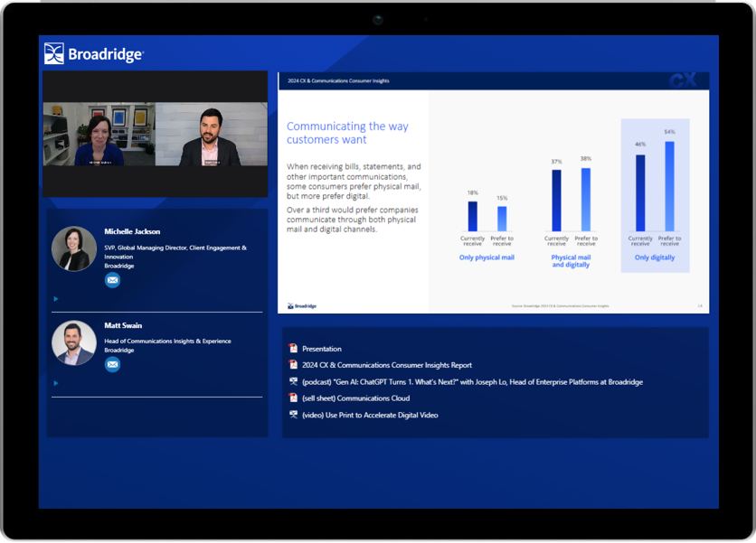
Task: Open the Communications Cloud sell sheet link
Action: 355,398
